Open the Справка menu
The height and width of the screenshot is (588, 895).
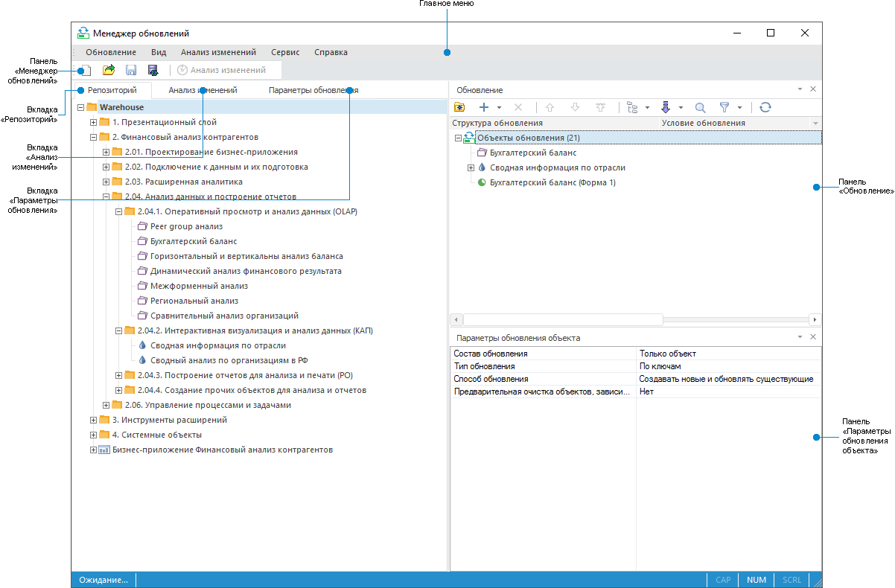[x=331, y=52]
